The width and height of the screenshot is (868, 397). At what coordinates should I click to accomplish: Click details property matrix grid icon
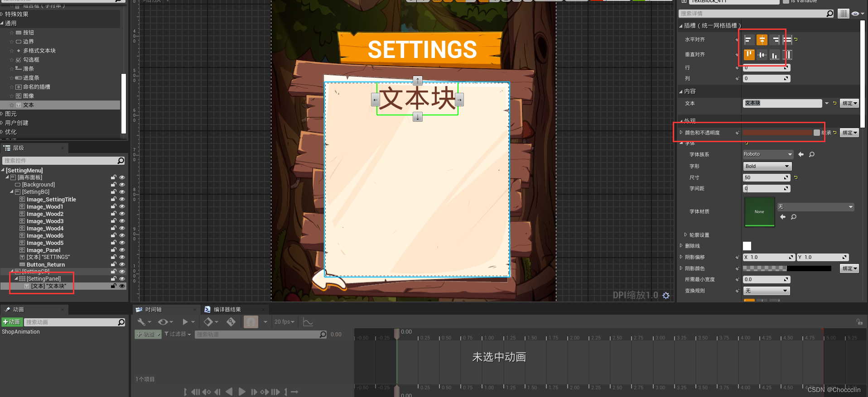click(843, 14)
